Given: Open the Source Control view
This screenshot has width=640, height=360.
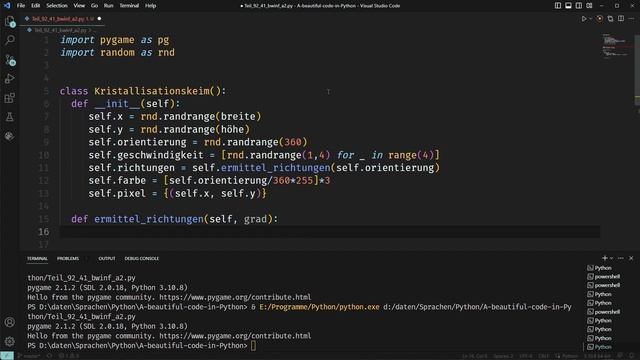Looking at the screenshot, I should 10,60.
